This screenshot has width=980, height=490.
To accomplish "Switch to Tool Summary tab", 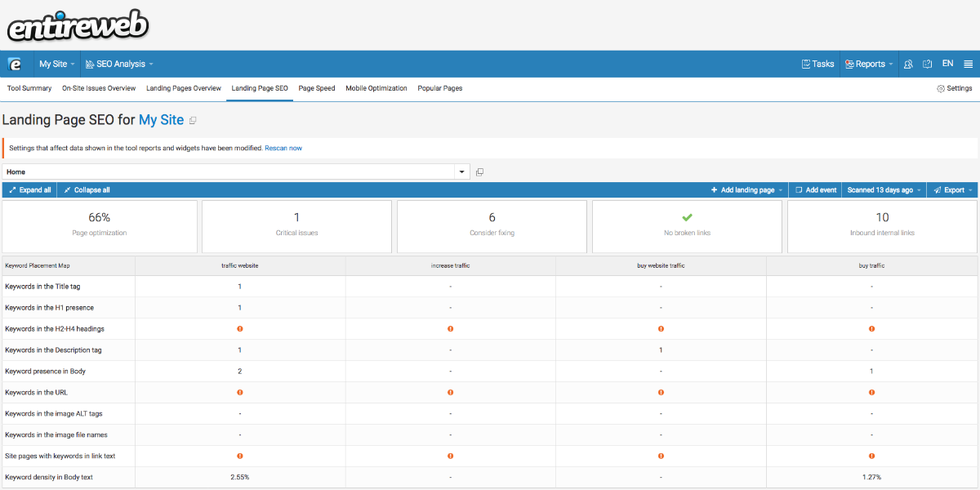I will point(29,88).
